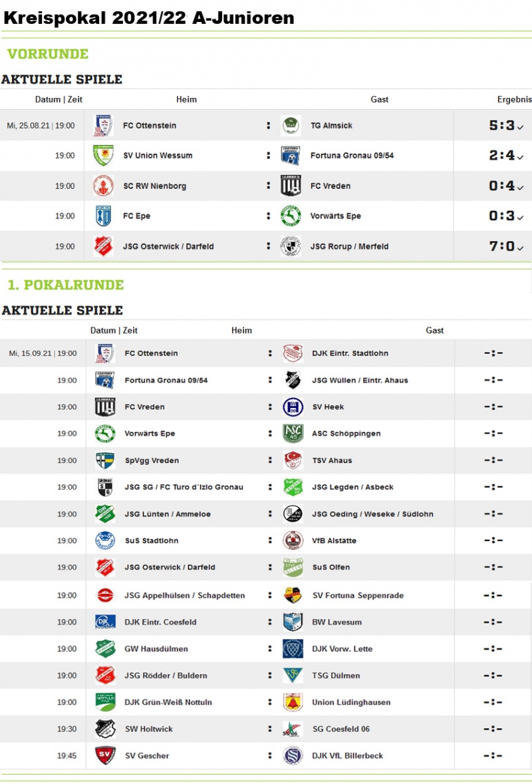Click the pending score of SW Holtwick match

point(493,729)
